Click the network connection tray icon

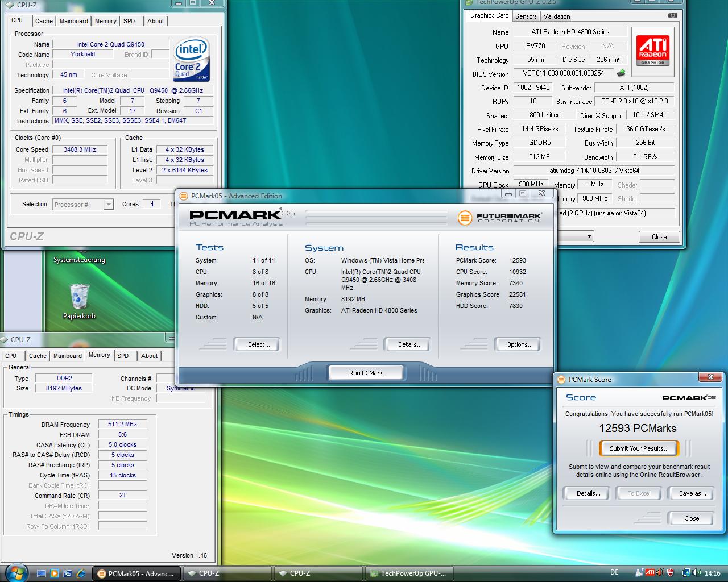(686, 573)
